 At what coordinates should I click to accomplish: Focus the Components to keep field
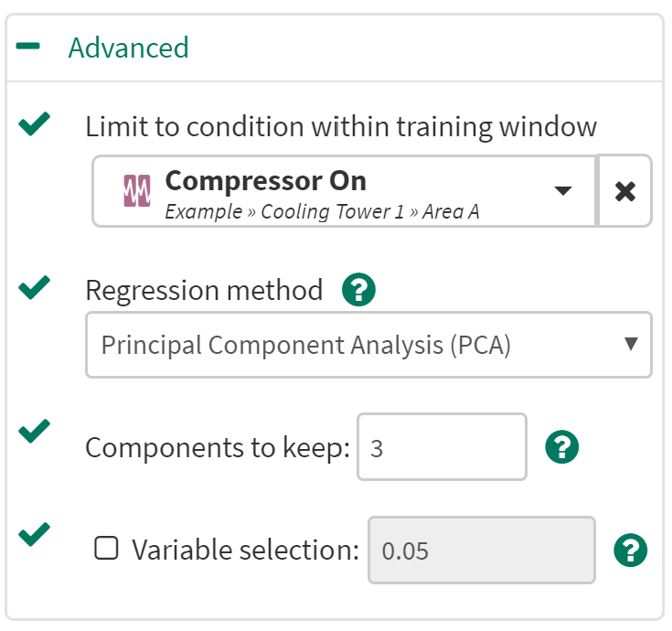[x=442, y=447]
